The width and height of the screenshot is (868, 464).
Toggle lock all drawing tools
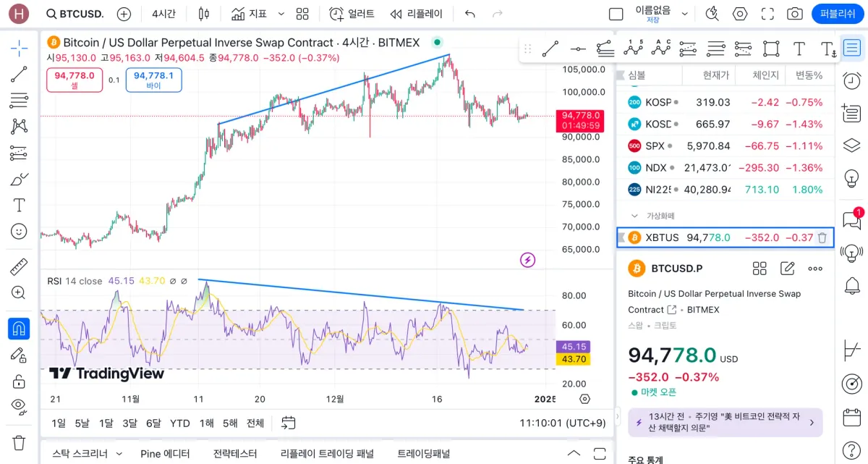[19, 381]
